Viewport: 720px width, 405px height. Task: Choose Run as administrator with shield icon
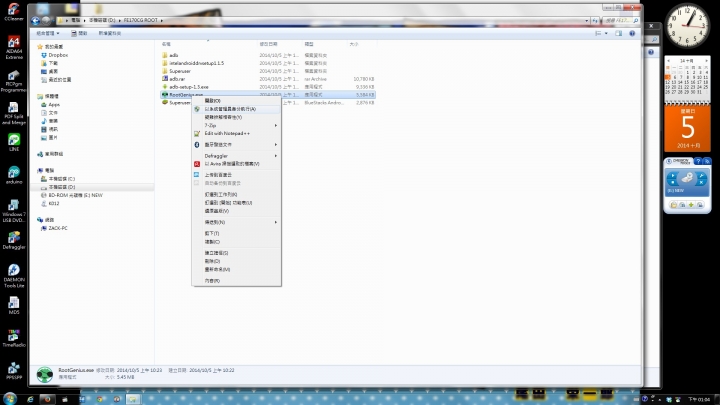[236, 109]
